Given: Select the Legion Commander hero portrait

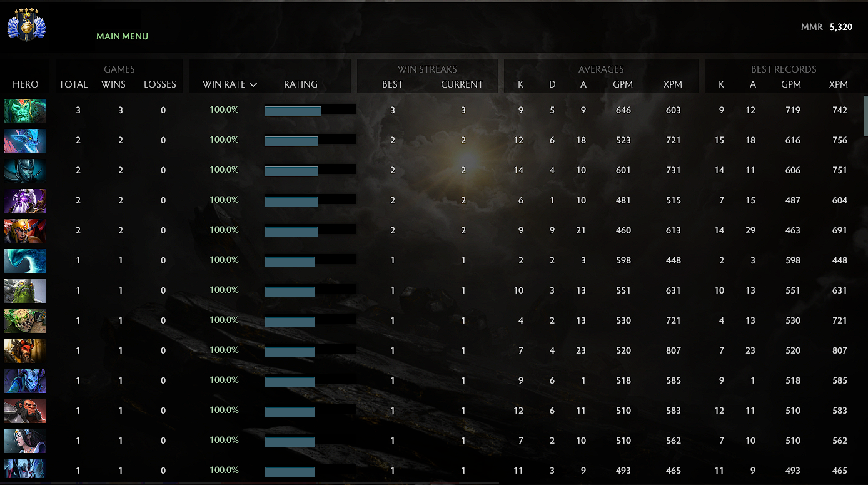Looking at the screenshot, I should point(25,231).
